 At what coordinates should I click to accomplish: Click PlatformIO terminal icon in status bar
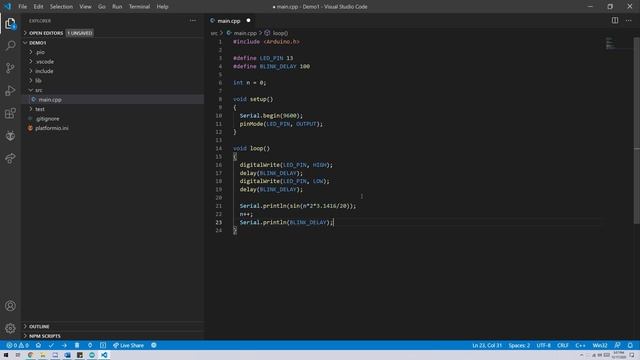pos(103,345)
